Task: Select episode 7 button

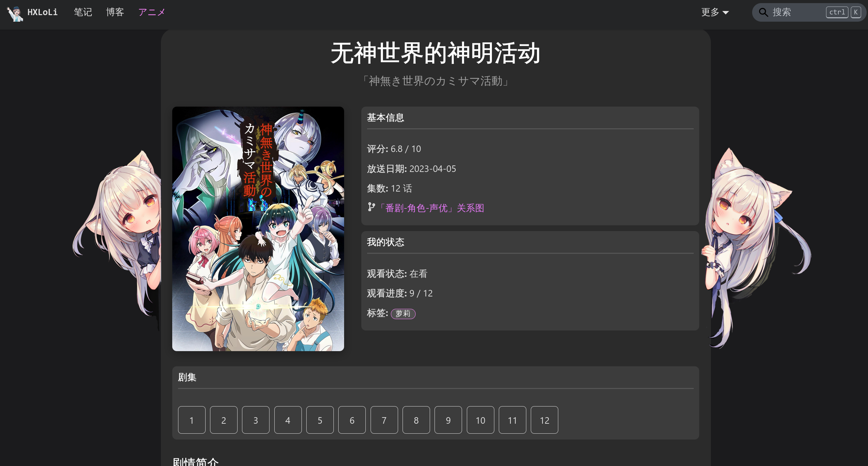Action: pos(384,420)
